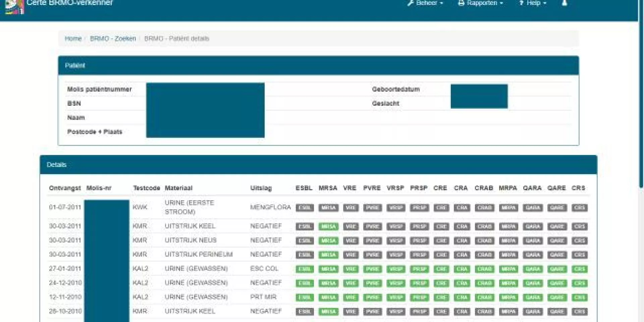Click green VRE badge in PRT MIR row

[x=351, y=298]
